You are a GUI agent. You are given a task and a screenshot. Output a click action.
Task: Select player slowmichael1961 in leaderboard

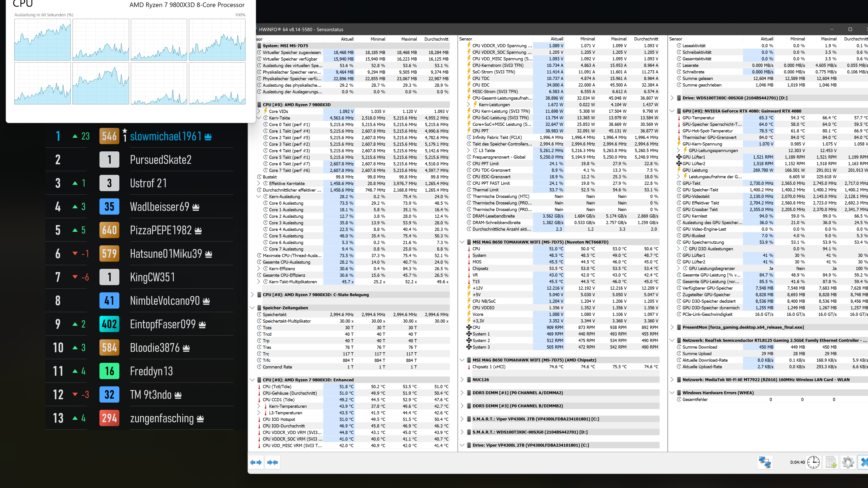[165, 136]
